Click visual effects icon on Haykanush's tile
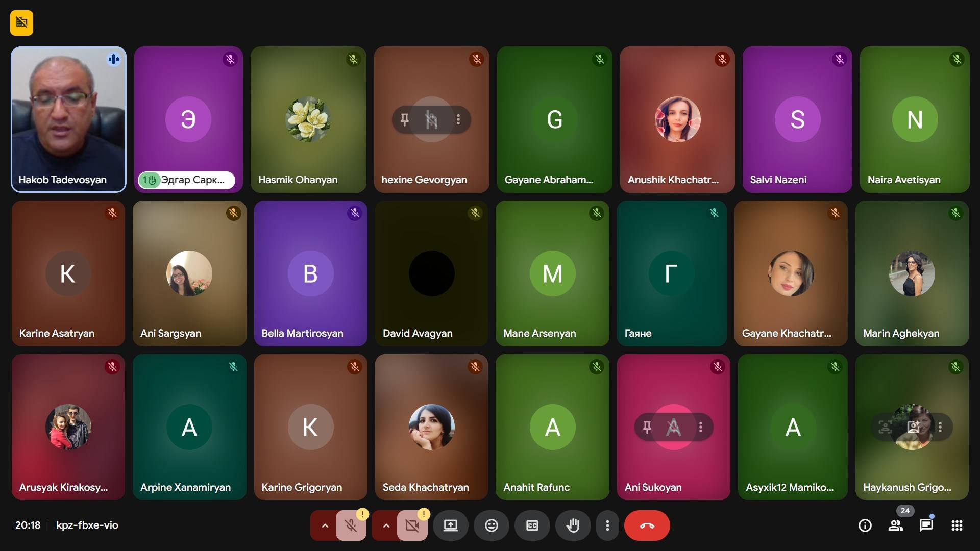The height and width of the screenshot is (551, 980). click(x=913, y=427)
